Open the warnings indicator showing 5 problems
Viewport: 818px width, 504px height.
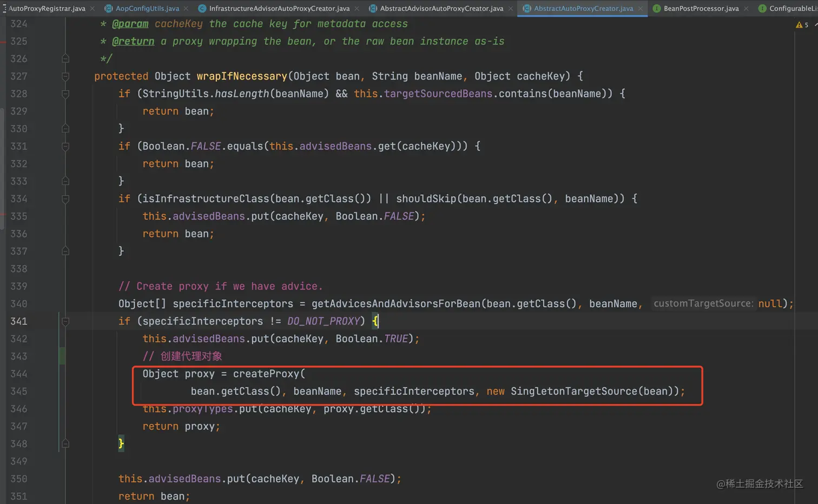coord(802,25)
